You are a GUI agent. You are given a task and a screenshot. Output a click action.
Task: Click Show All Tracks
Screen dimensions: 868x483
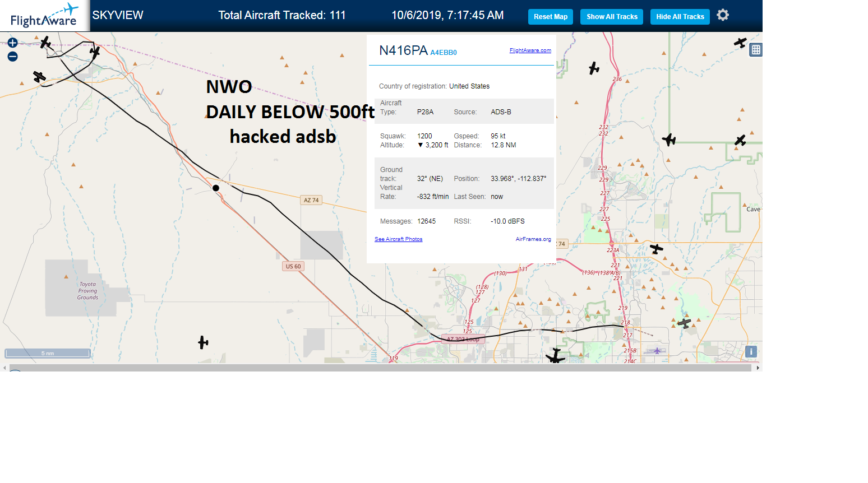(x=612, y=17)
